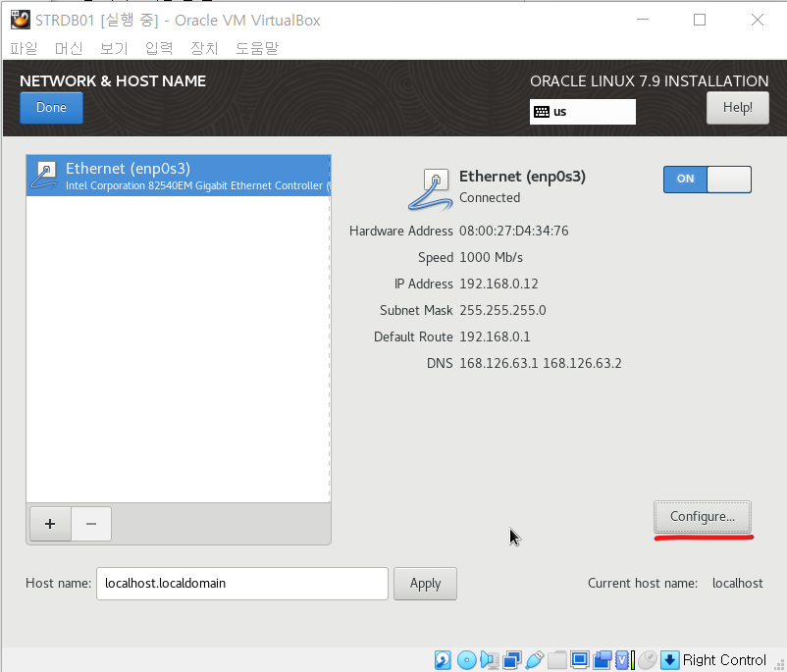This screenshot has width=787, height=672.
Task: Click the Subnet Mask value 255.255.255.0
Action: pyautogui.click(x=502, y=310)
